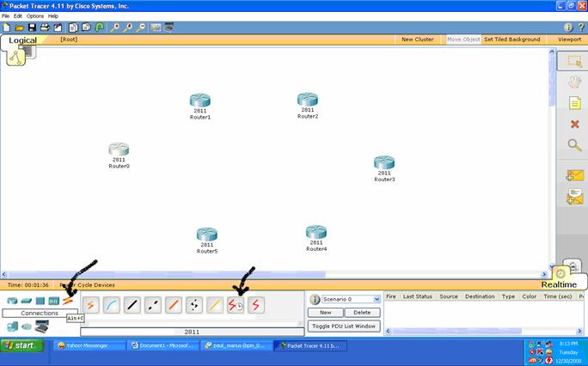This screenshot has width=588, height=366.
Task: Pick the Add Simple PDU envelope tool
Action: click(x=574, y=176)
